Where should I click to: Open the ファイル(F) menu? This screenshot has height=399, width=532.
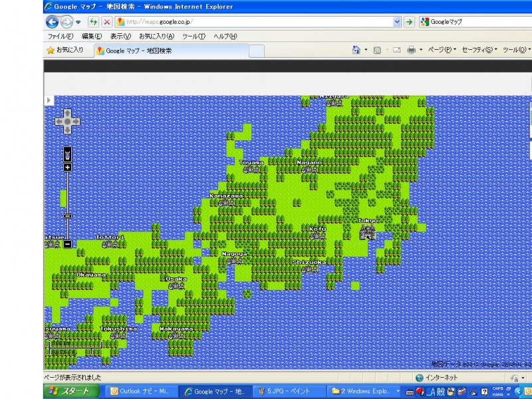click(60, 37)
